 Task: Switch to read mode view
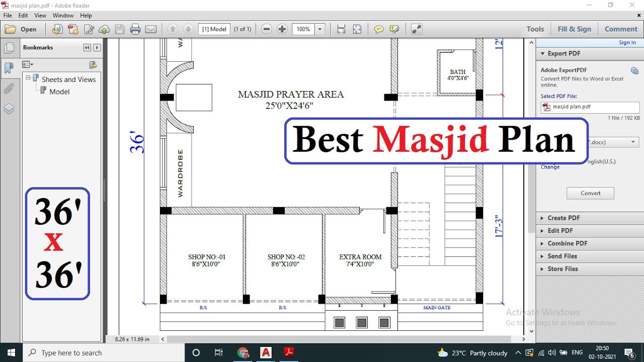(417, 29)
